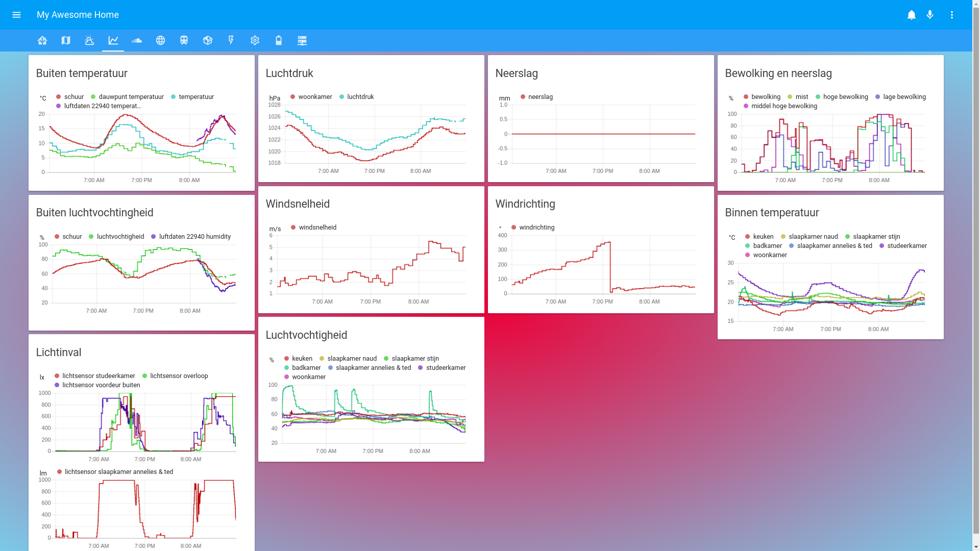Image resolution: width=980 pixels, height=551 pixels.
Task: Click the red windrichting legend dot
Action: 514,228
